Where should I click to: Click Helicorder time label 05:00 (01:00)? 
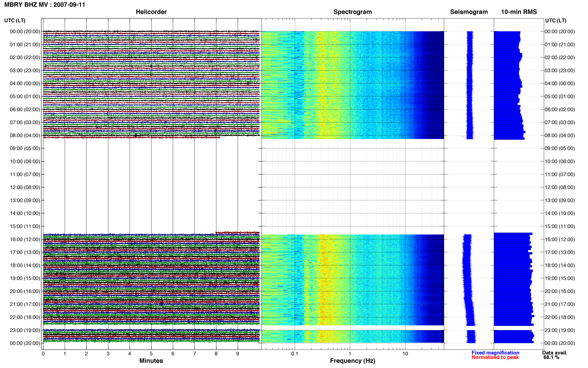25,96
